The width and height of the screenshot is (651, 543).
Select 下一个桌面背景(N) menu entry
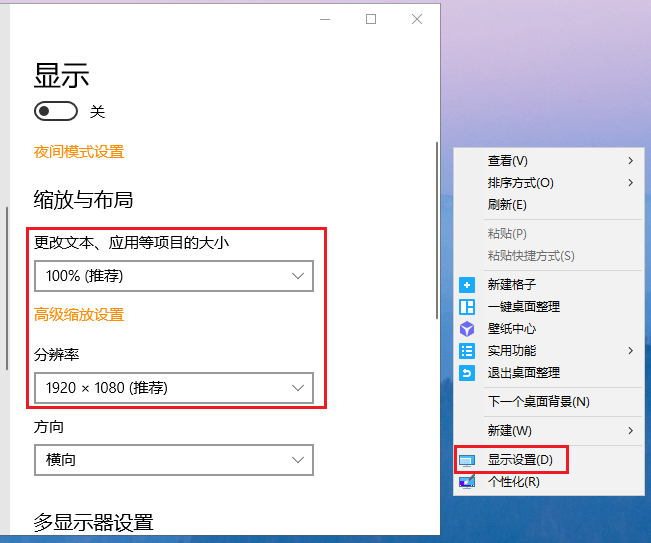(538, 402)
